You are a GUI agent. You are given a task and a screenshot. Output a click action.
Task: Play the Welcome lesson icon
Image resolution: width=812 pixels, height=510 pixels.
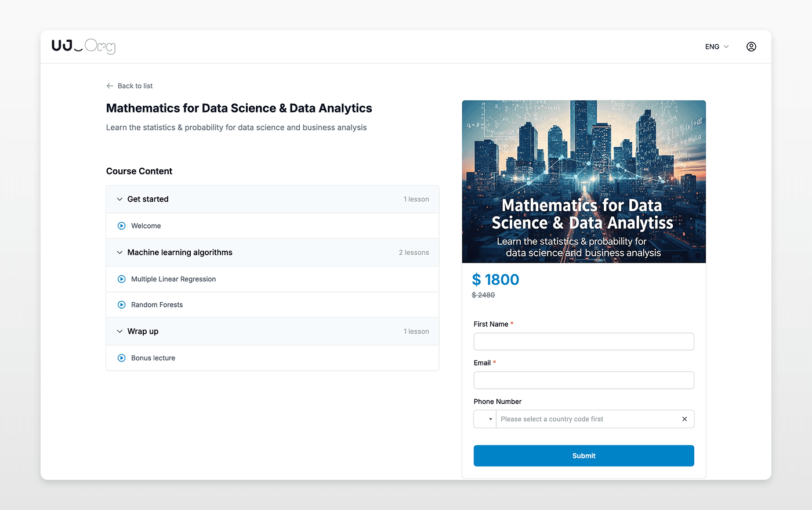click(122, 226)
